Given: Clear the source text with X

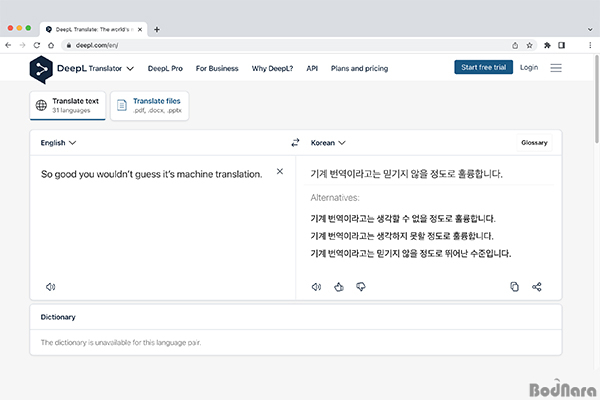Looking at the screenshot, I should [280, 171].
